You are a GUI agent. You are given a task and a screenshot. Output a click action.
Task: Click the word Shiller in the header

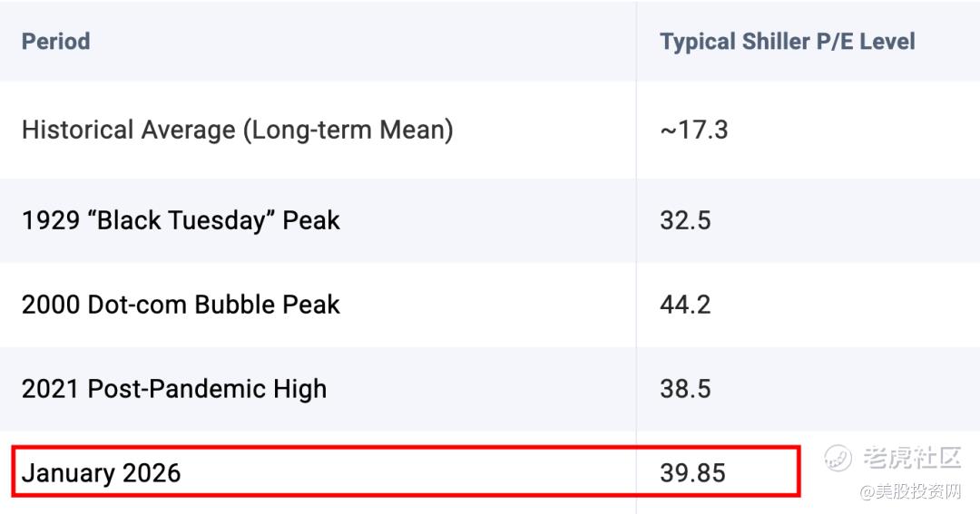(x=776, y=42)
